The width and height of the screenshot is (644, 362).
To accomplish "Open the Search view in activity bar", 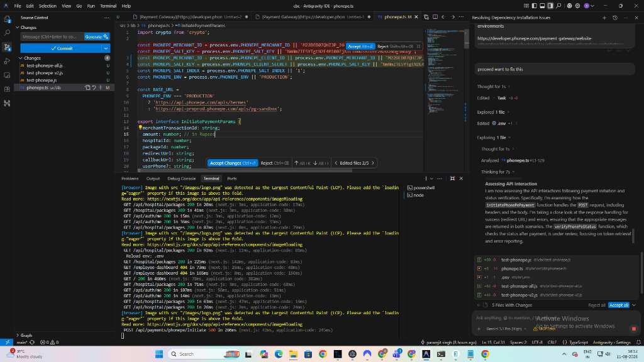I will click(7, 33).
